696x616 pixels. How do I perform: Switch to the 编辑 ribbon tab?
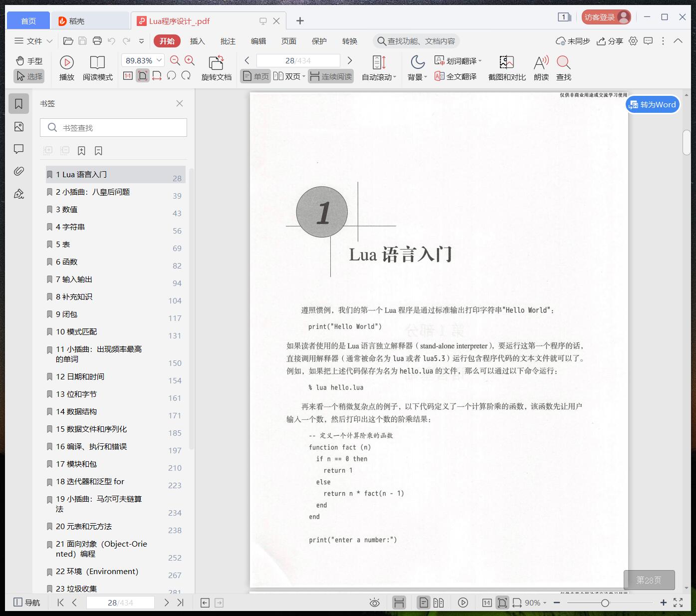coord(258,41)
